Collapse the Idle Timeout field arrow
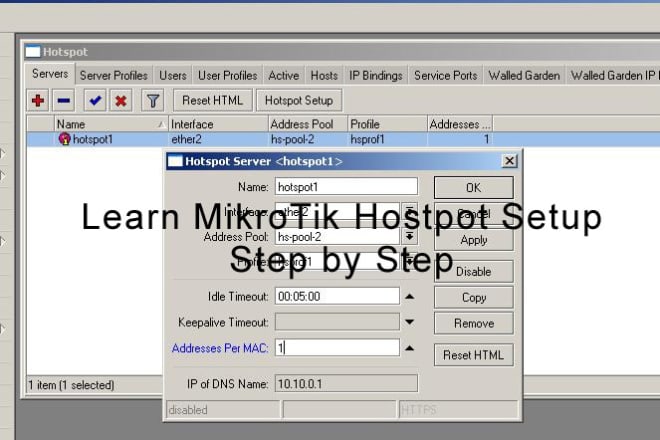Viewport: 660px width, 440px height. tap(409, 296)
